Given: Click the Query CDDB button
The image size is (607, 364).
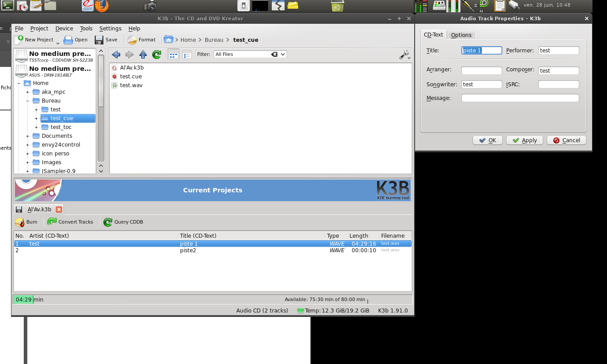Looking at the screenshot, I should click(x=124, y=222).
